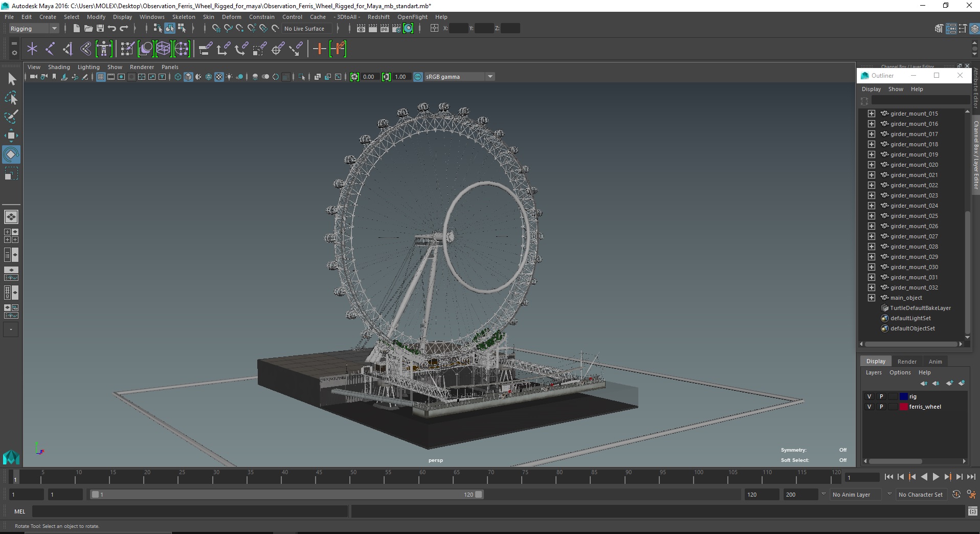Play the animation forward
This screenshot has height=534, width=980.
point(936,477)
